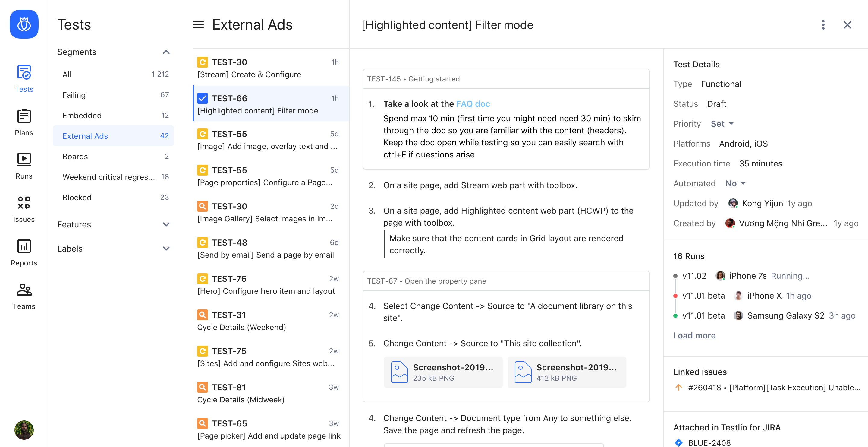Open the Teams icon

[x=24, y=290]
